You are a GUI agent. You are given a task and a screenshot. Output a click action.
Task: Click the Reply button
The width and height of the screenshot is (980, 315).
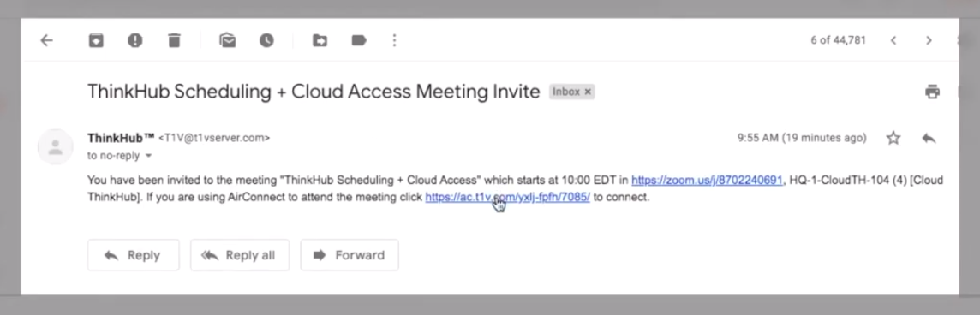point(133,255)
